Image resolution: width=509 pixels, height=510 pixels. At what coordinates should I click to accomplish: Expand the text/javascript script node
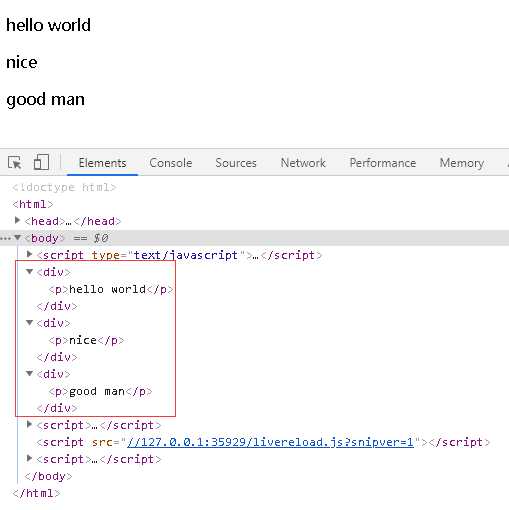click(x=29, y=254)
